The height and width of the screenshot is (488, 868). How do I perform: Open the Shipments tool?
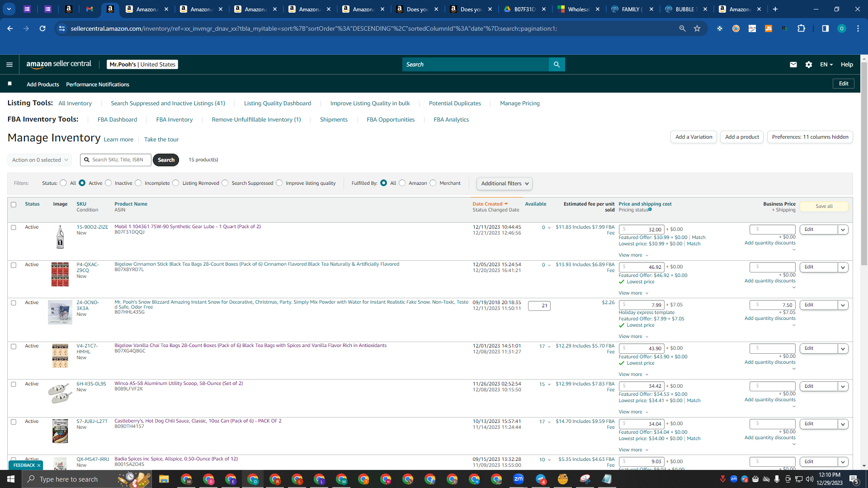[x=334, y=120]
